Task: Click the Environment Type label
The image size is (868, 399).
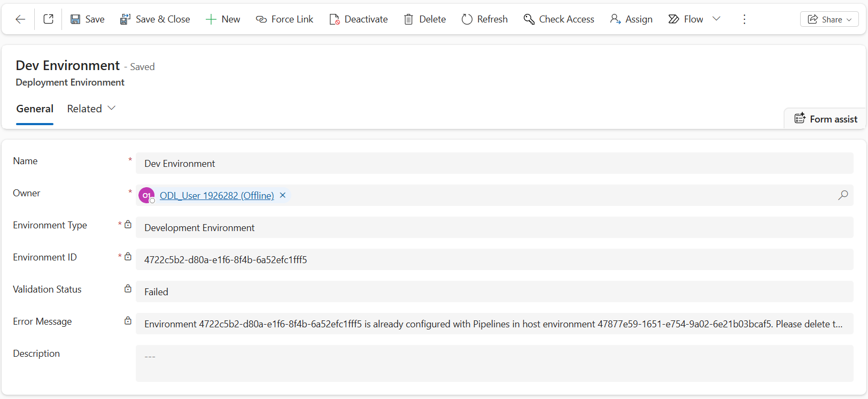Action: (50, 225)
